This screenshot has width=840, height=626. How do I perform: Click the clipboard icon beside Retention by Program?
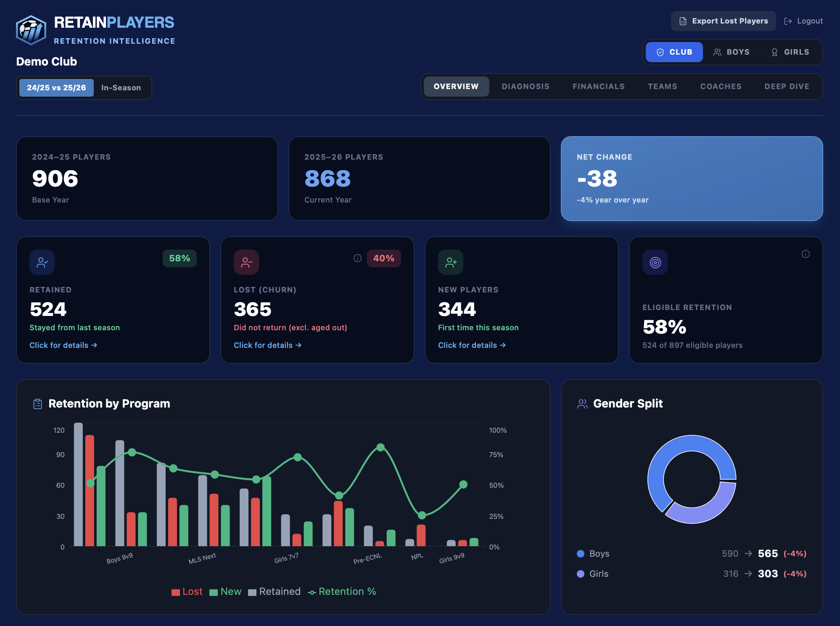[37, 404]
